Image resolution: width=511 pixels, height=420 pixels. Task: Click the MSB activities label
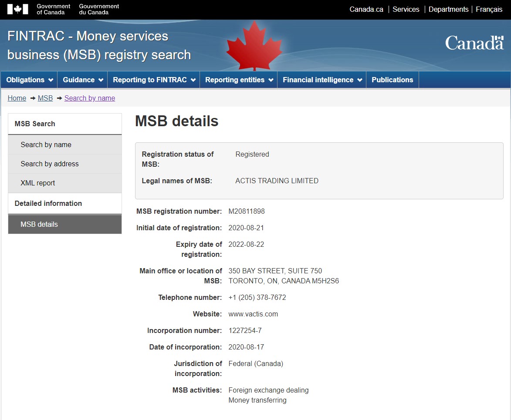tap(197, 390)
